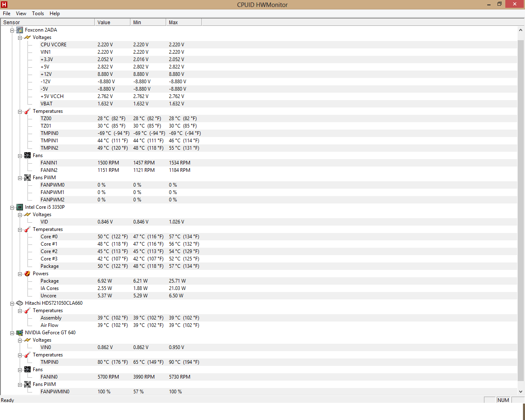This screenshot has width=525, height=420.
Task: Click the vertical scrollbar thumb
Action: point(521,210)
